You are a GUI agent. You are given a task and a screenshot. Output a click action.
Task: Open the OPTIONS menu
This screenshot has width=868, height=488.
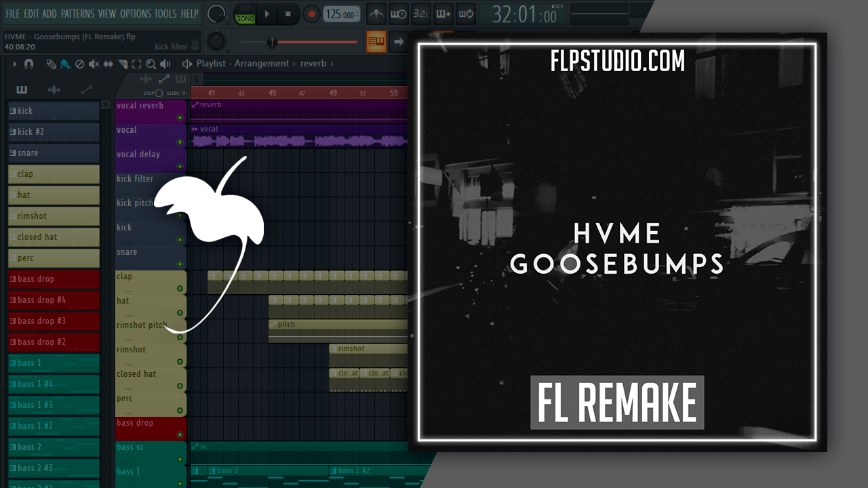(135, 14)
